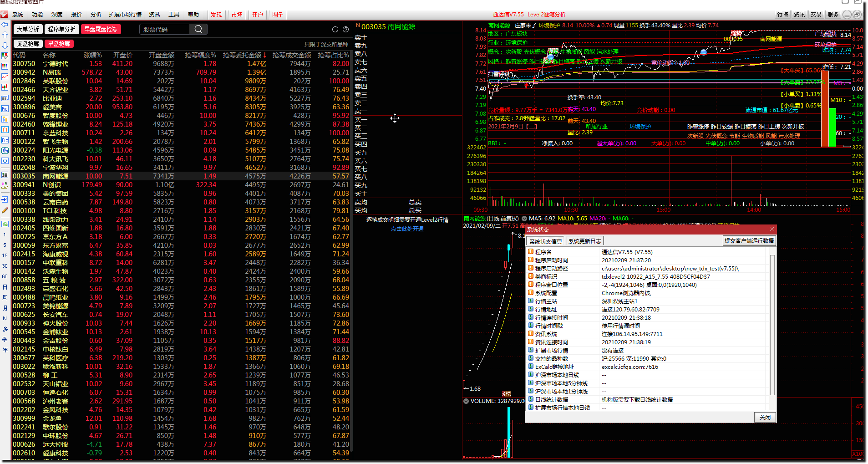Open the 工具 menu
Screen dimensions: 868x464
pos(174,15)
